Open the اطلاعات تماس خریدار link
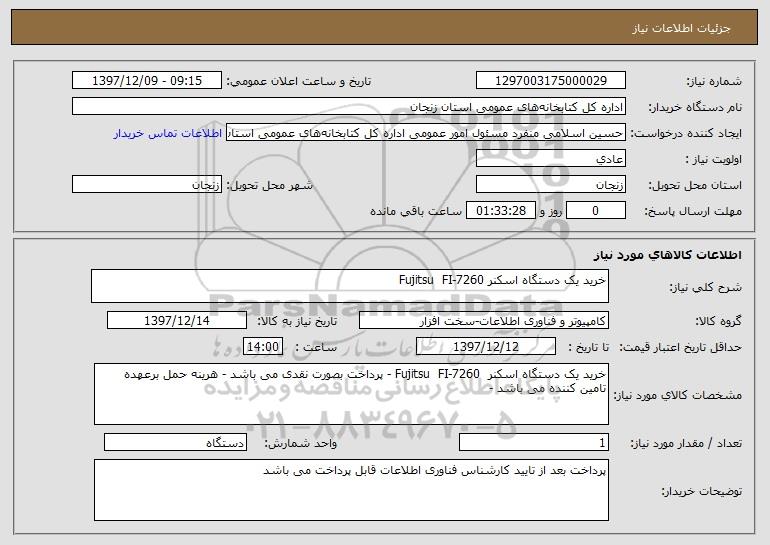Image resolution: width=770 pixels, height=545 pixels. (x=168, y=133)
